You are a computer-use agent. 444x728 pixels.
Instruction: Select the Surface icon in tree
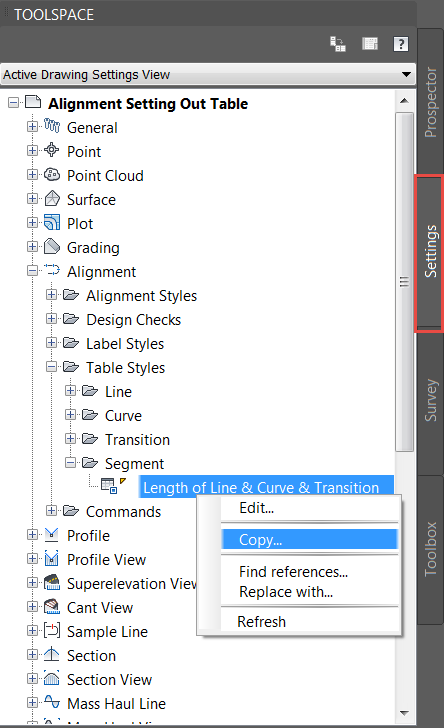52,199
